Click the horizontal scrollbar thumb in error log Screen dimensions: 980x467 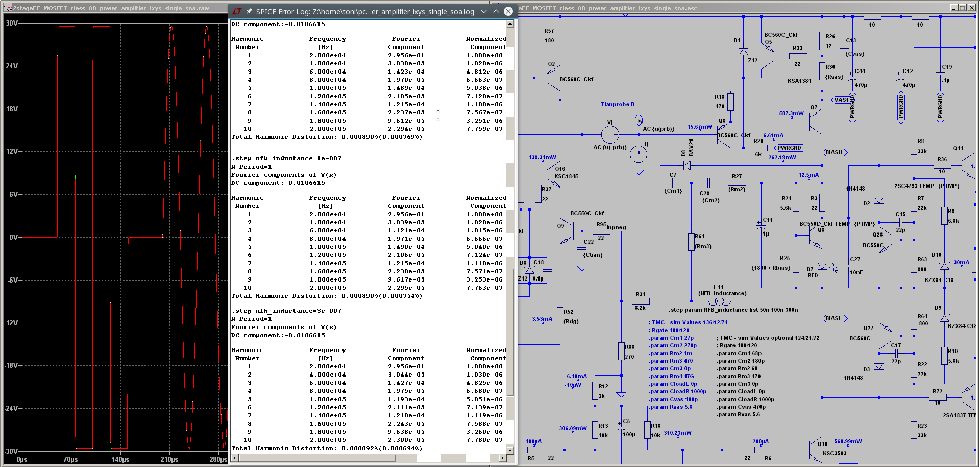tap(317, 458)
